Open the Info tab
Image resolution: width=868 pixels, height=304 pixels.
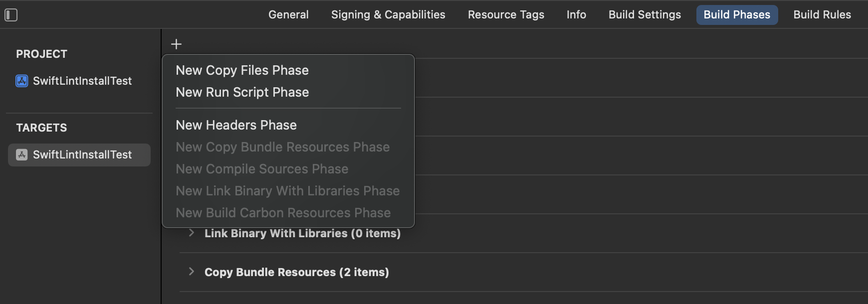(x=576, y=15)
